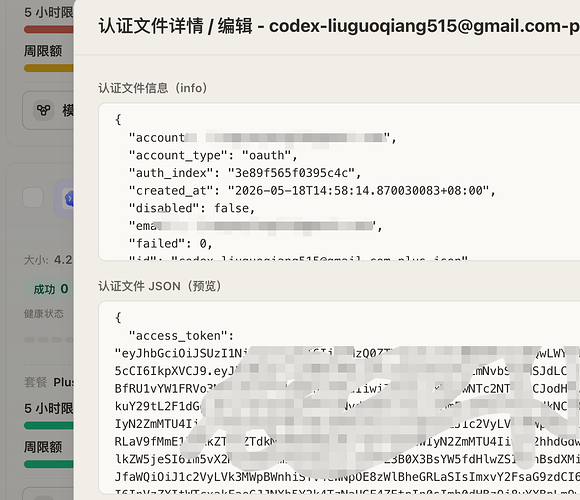The image size is (580, 500).
Task: Click the 大小: 4.2 file size text
Action: (48, 260)
